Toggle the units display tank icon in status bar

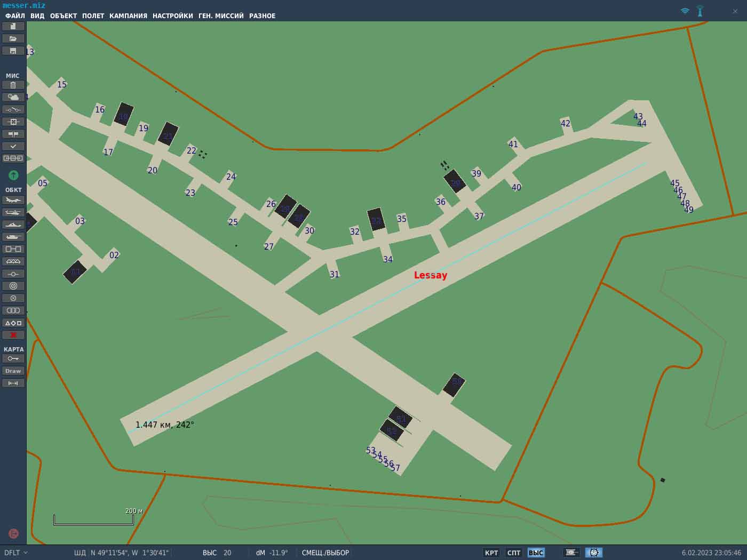coord(571,553)
